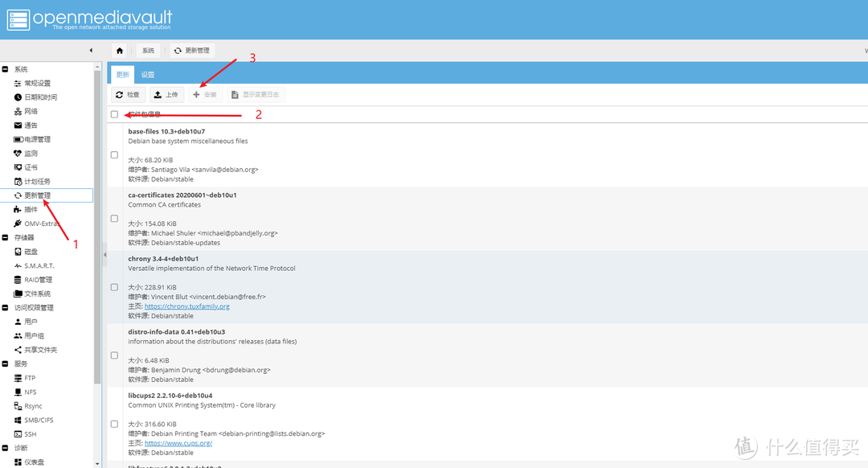The image size is (868, 468).
Task: Open 用户组 groups page
Action: (x=29, y=335)
